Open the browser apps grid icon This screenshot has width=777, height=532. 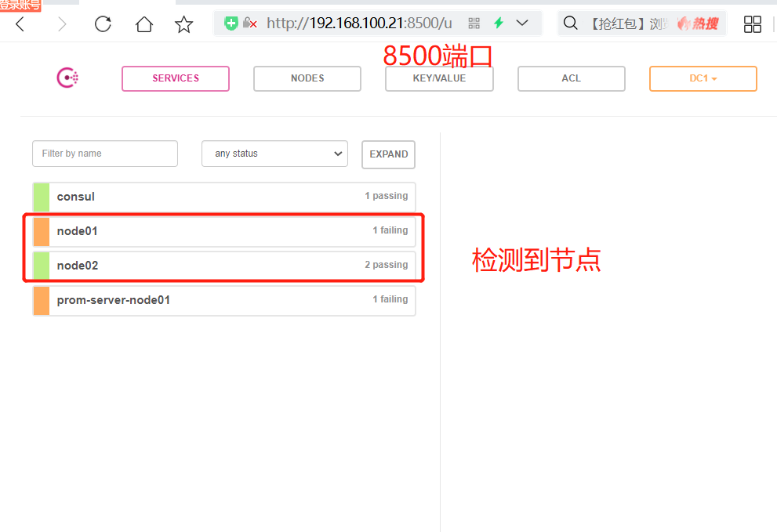pos(752,24)
